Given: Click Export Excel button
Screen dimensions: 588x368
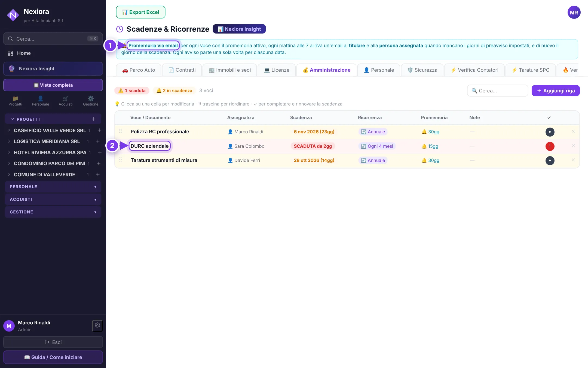Looking at the screenshot, I should coord(140,12).
